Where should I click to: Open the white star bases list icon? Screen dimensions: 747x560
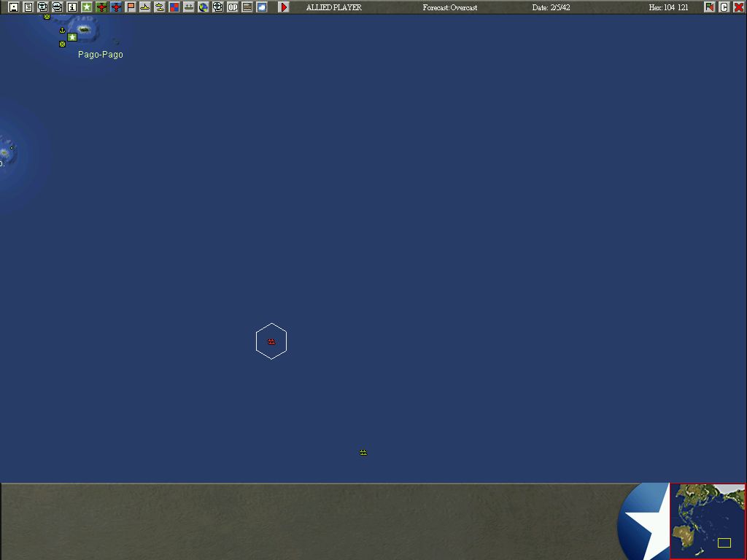tap(87, 7)
